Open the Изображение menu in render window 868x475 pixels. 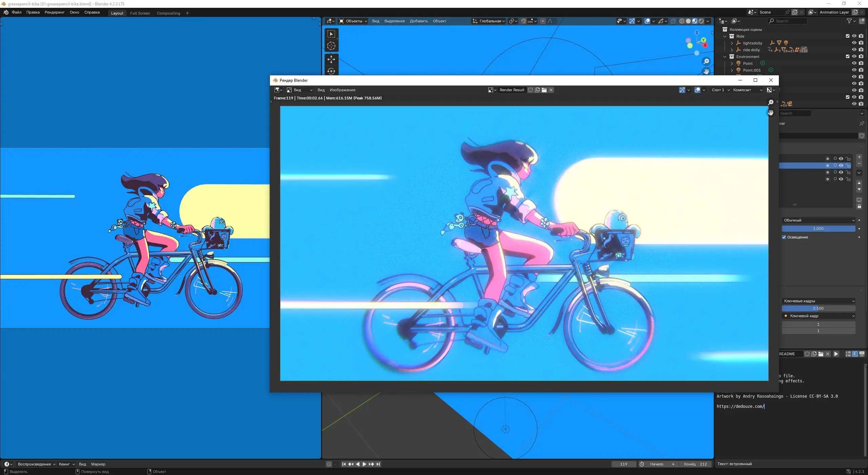342,90
